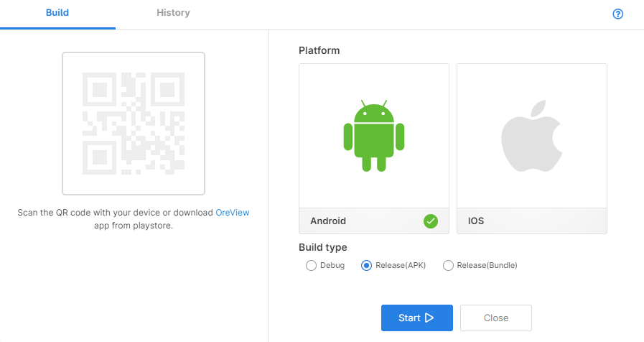Click the QR code image
The image size is (644, 342).
tap(134, 124)
